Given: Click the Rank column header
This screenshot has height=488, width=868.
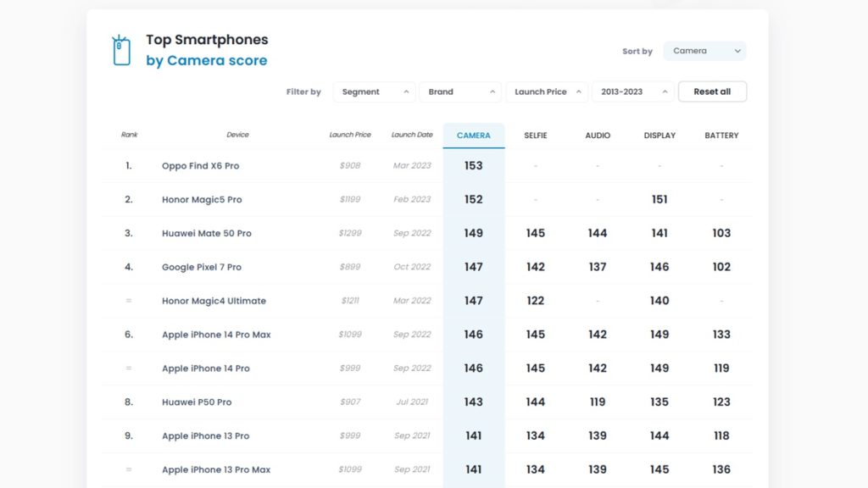Looking at the screenshot, I should (x=129, y=135).
